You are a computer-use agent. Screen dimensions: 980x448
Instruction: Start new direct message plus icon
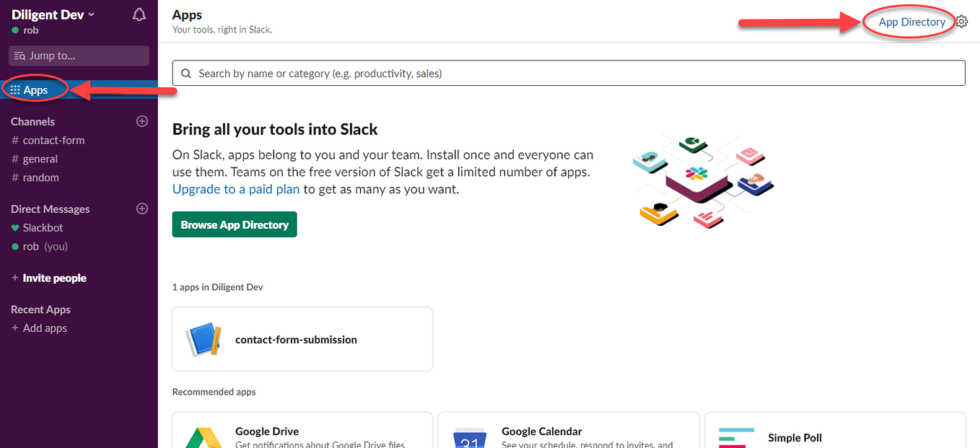coord(142,208)
